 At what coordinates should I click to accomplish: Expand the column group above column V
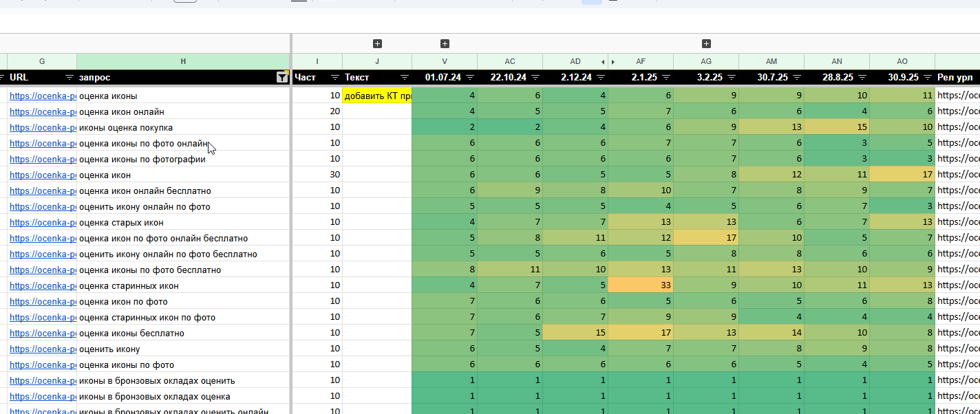pyautogui.click(x=445, y=44)
